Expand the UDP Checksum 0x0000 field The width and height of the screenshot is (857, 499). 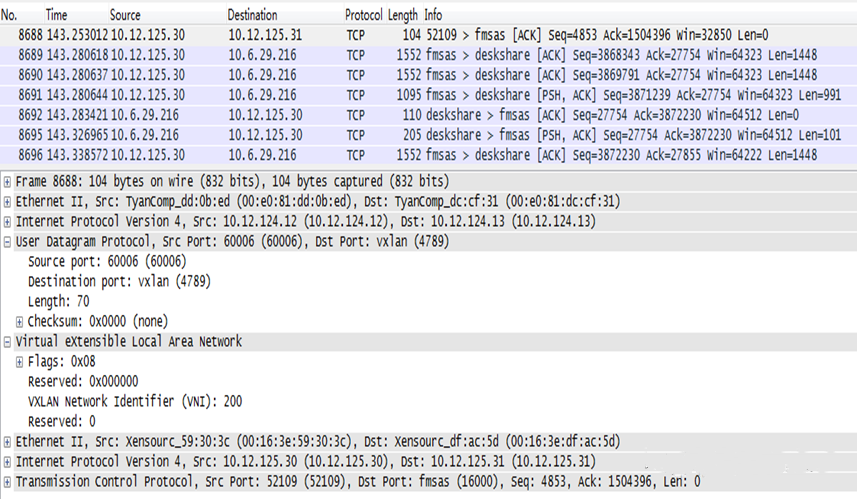pyautogui.click(x=19, y=322)
